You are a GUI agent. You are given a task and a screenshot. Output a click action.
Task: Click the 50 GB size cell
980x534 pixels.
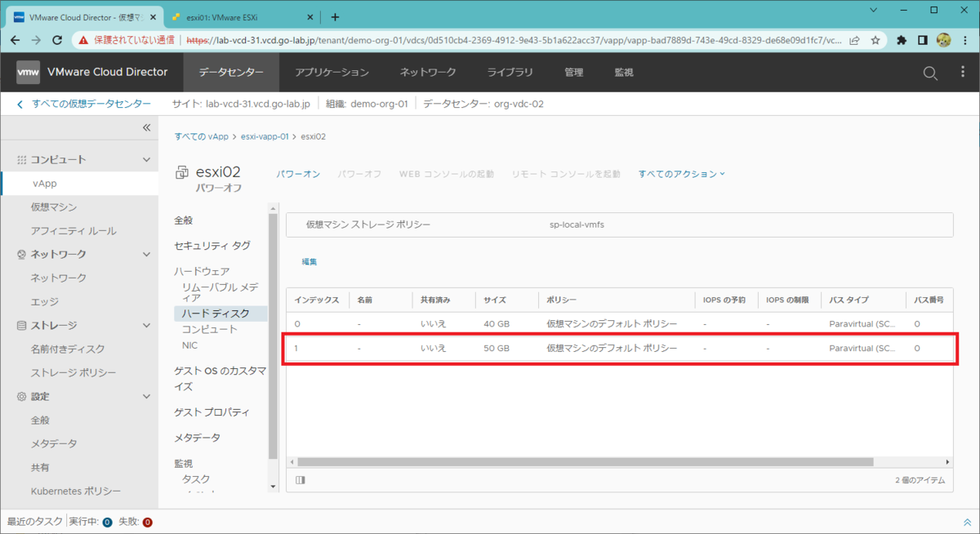click(497, 348)
